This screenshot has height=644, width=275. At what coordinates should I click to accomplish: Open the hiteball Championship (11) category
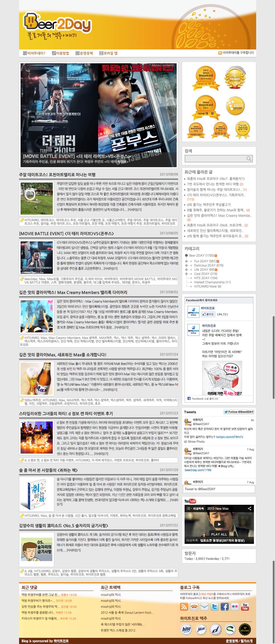click(x=212, y=282)
